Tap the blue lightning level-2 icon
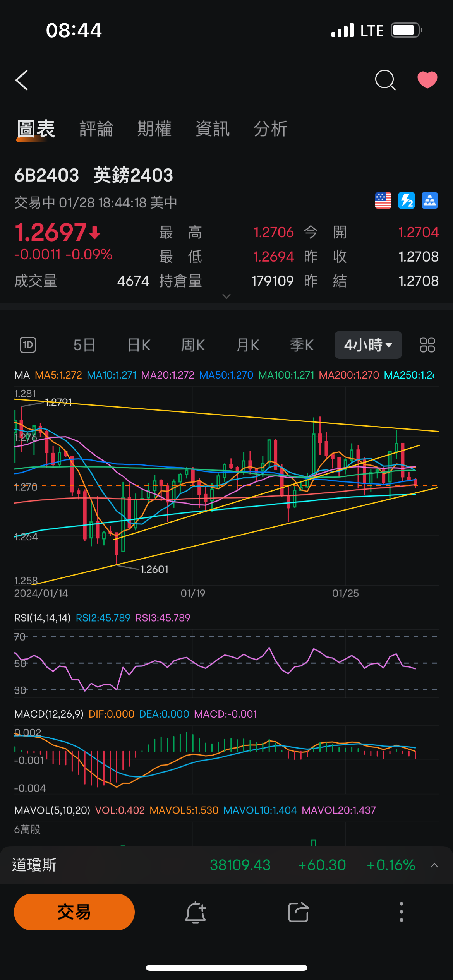Screen dimensions: 453x980 point(407,200)
